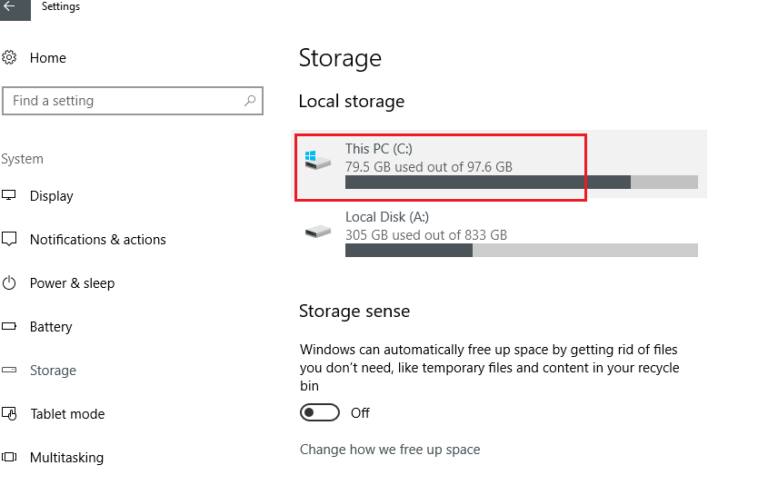The image size is (768, 485).
Task: Go to Multitasking settings
Action: (x=66, y=458)
